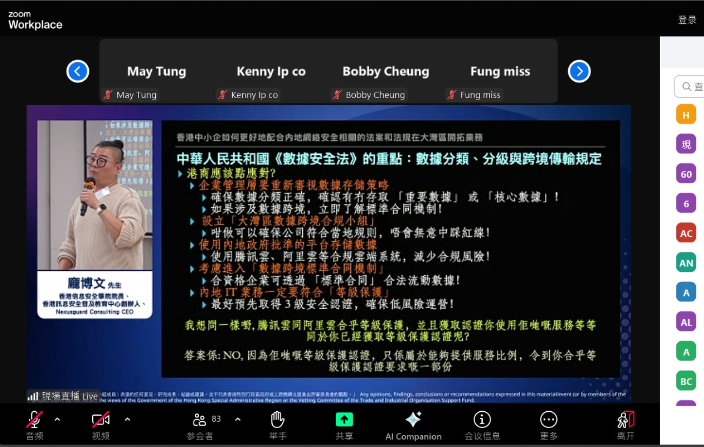
Task: Open the More options menu
Action: pos(549,420)
